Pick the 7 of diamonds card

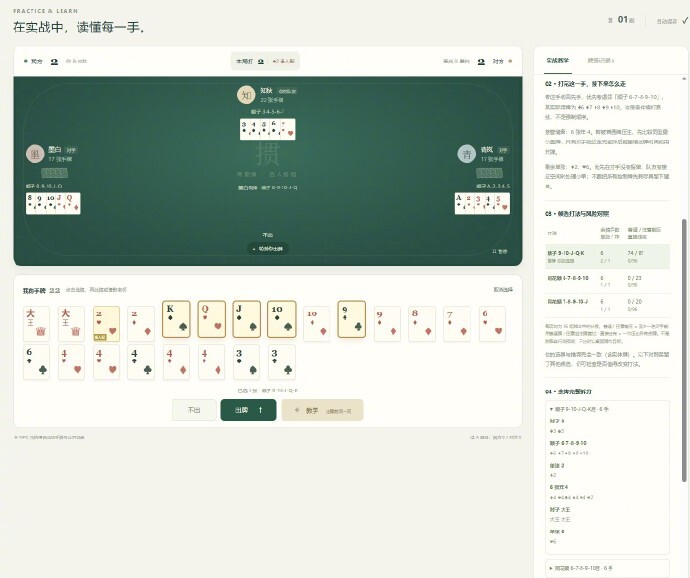(x=457, y=324)
